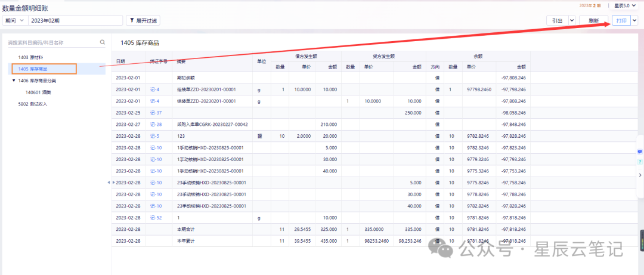Collapse the 1406 库存商品分类 tree node
The height and width of the screenshot is (275, 644).
pos(14,81)
